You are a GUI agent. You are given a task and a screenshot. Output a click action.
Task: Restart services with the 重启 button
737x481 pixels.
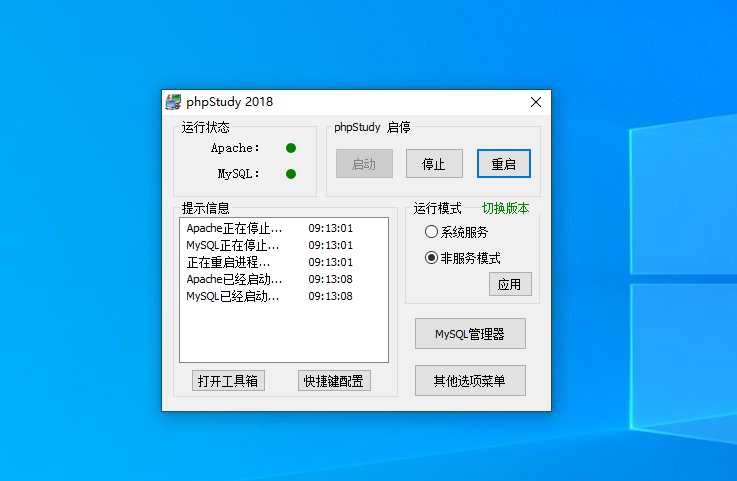click(x=504, y=164)
